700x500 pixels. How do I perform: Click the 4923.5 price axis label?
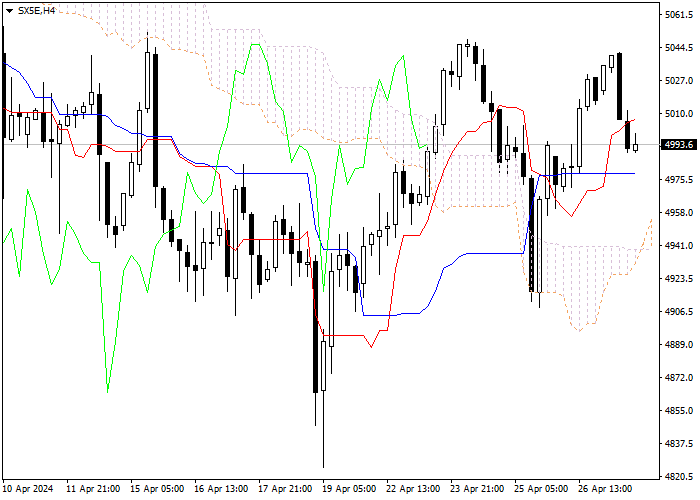[x=679, y=279]
